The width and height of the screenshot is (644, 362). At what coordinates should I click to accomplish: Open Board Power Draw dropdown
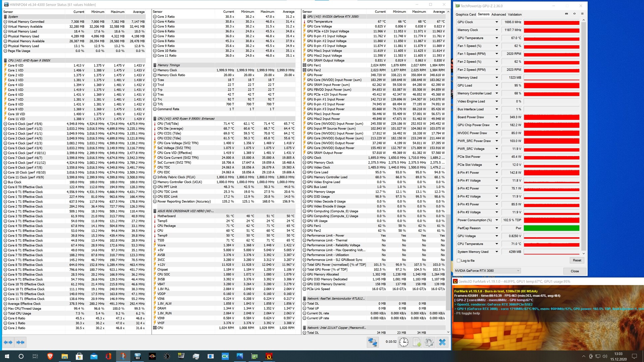(x=497, y=117)
